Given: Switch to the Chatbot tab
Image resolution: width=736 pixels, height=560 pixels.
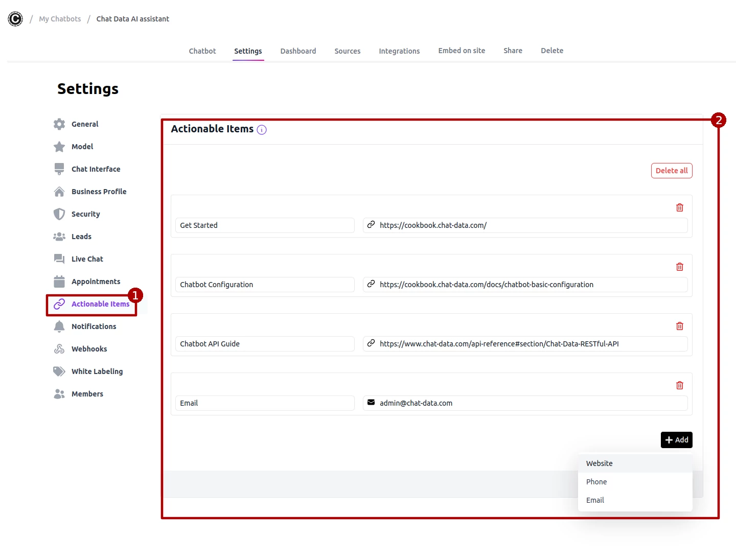Looking at the screenshot, I should pyautogui.click(x=202, y=51).
